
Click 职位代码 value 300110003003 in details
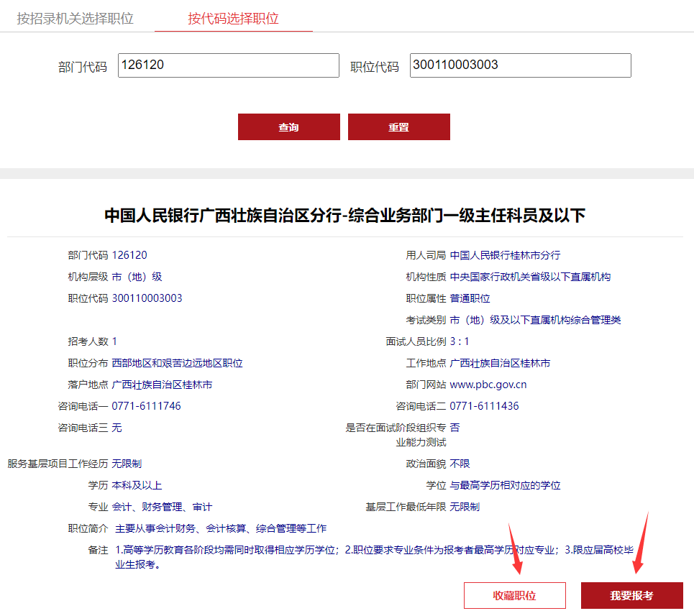click(x=147, y=298)
